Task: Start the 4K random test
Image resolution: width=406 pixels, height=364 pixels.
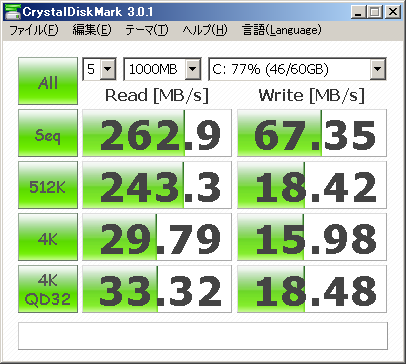Action: 48,237
